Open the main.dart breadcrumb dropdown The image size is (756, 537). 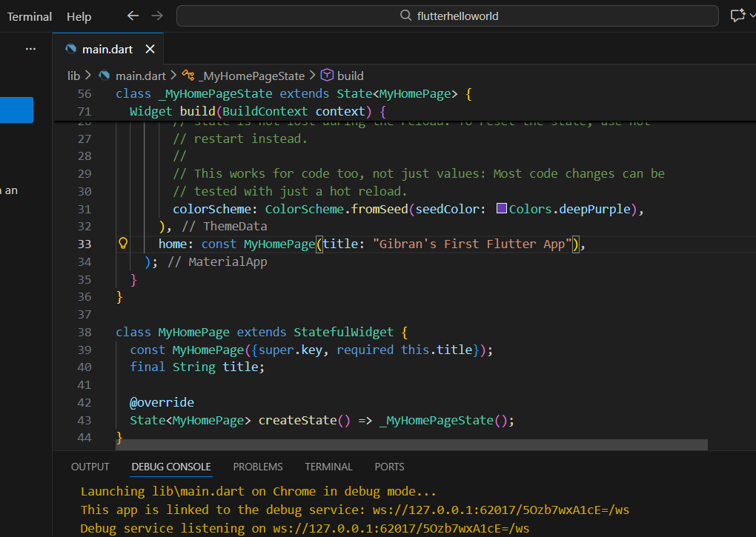click(140, 76)
